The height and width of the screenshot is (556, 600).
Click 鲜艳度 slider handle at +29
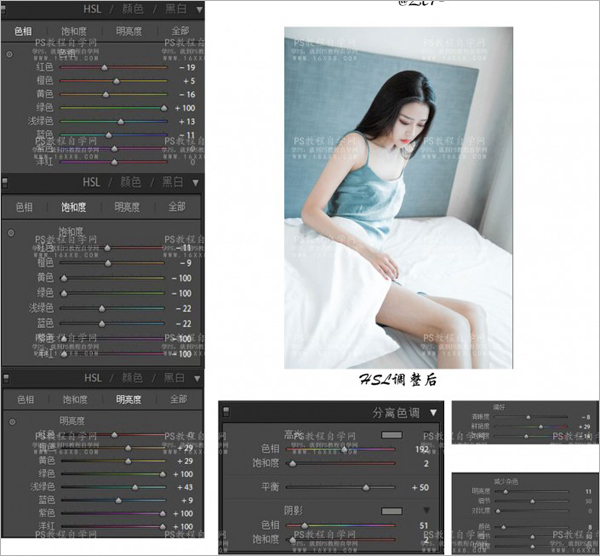pos(541,426)
